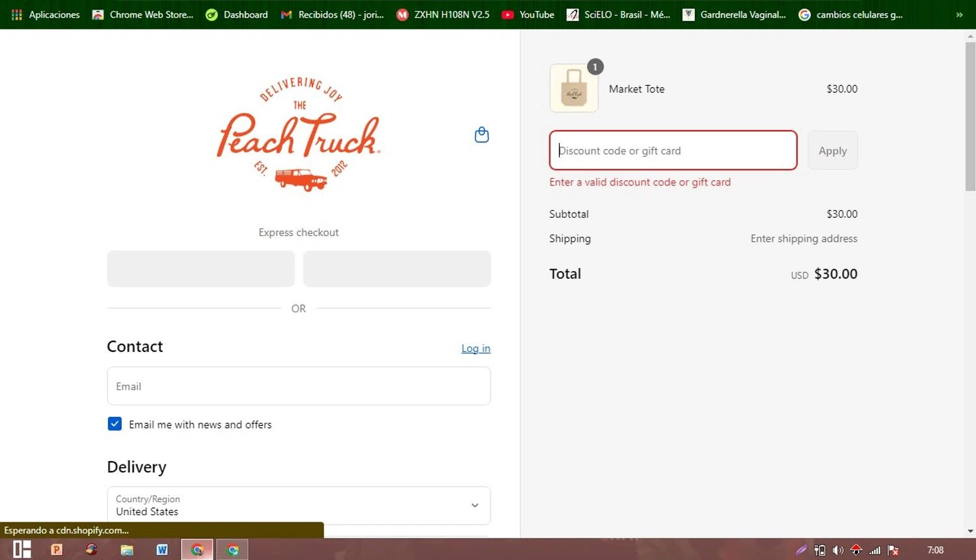Viewport: 976px width, 560px height.
Task: Open Chrome Web Store bookmark
Action: (143, 14)
